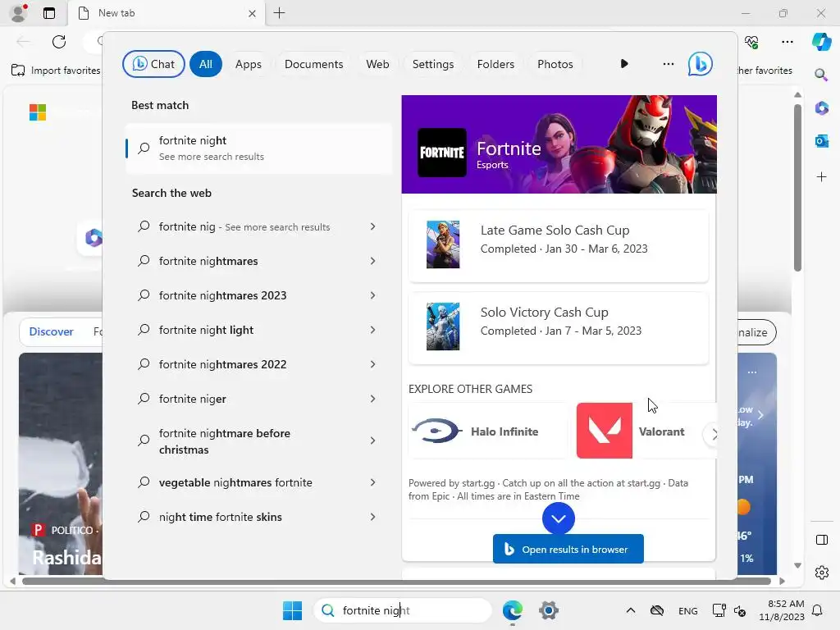Open the Solo Victory Cash Cup card

coord(558,327)
